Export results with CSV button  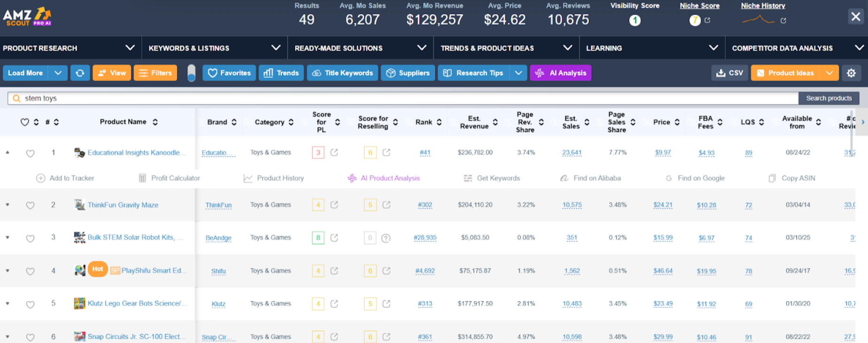coord(730,73)
